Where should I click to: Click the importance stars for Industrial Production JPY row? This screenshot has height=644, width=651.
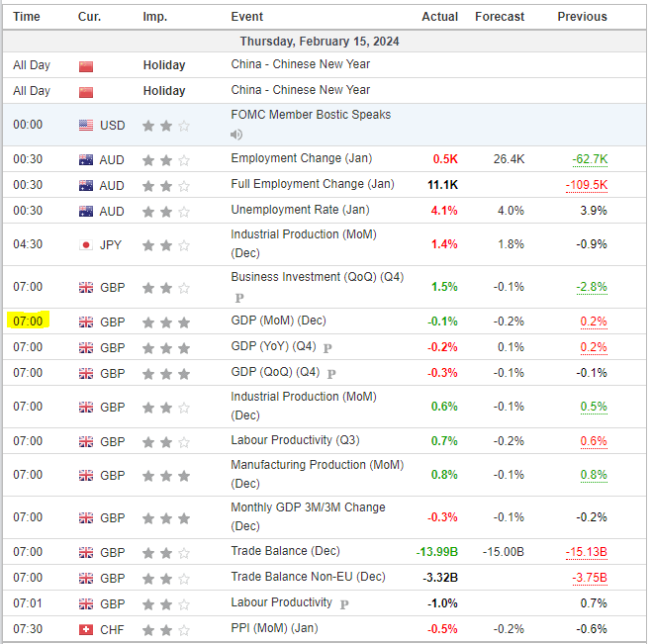tap(165, 244)
